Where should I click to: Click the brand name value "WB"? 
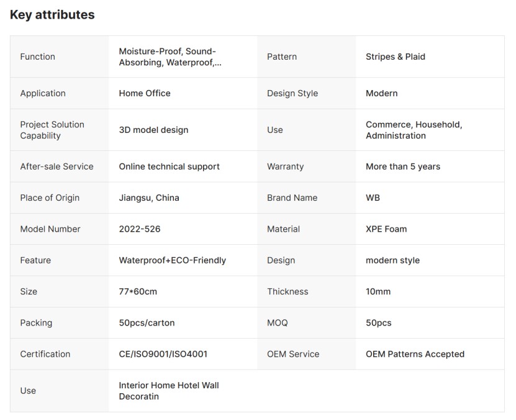[373, 198]
